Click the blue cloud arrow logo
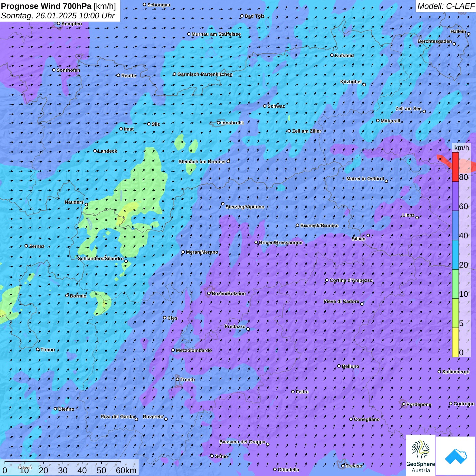This screenshot has width=476, height=476. click(456, 456)
